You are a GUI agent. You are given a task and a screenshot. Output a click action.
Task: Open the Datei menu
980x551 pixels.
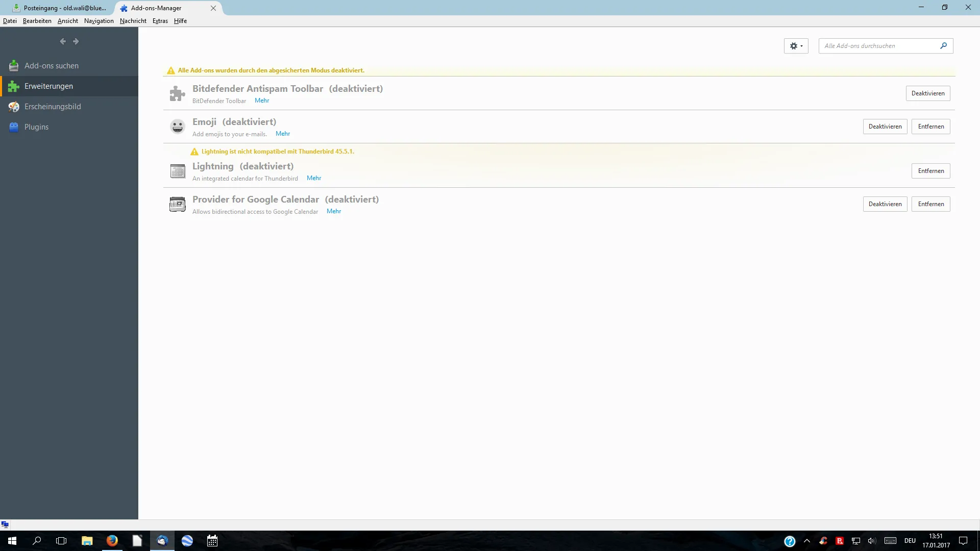pyautogui.click(x=10, y=21)
